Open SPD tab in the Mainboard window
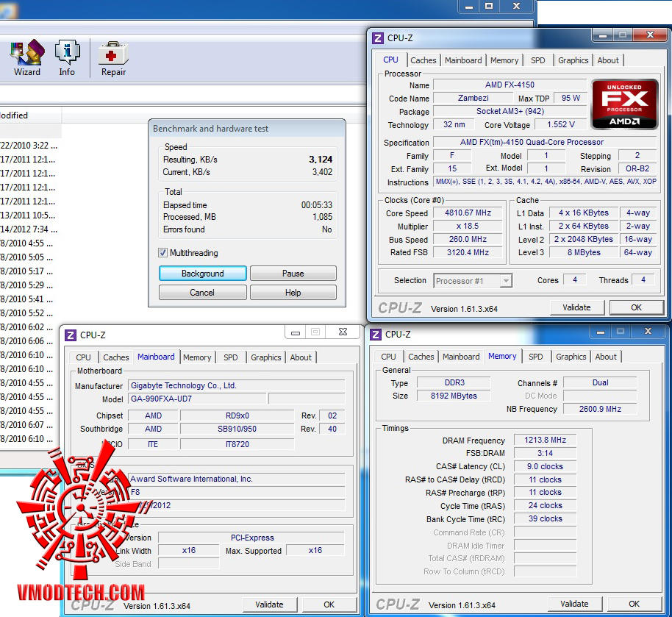 230,357
